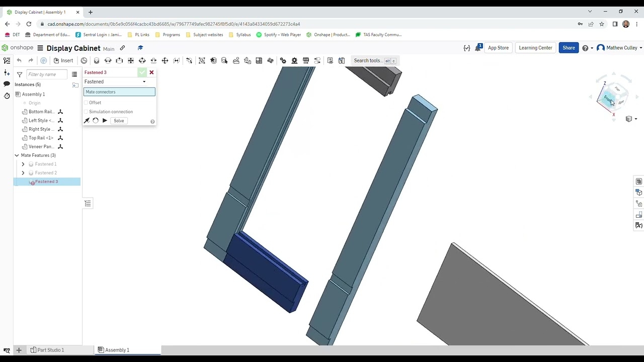The image size is (644, 362).
Task: Select the Pin slot mate tool
Action: coord(153,60)
